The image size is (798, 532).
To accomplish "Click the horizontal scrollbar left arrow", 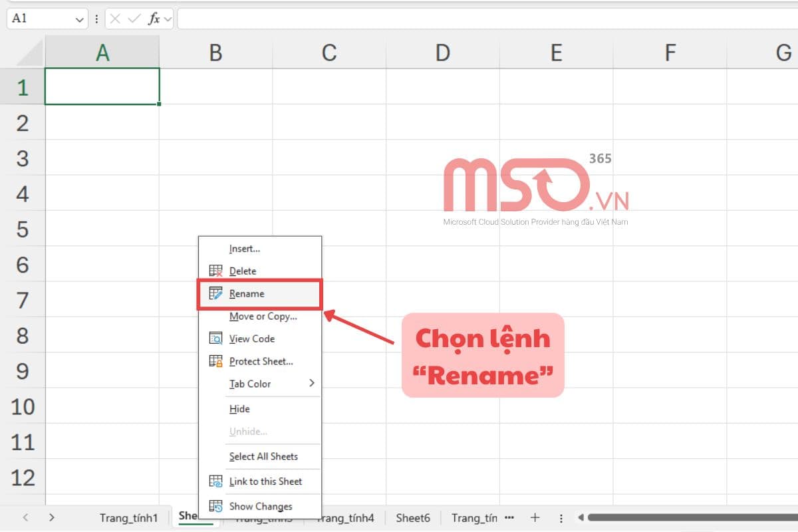I will 581,517.
